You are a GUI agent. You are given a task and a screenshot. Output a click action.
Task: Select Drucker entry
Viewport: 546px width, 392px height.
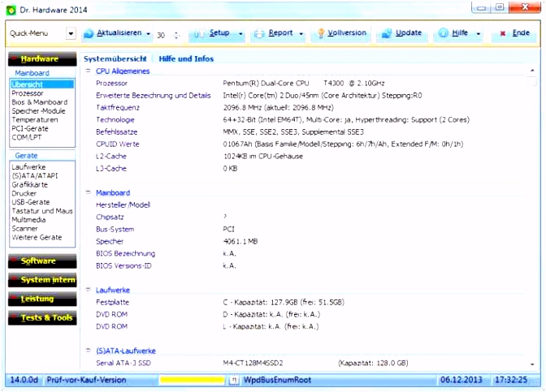24,193
